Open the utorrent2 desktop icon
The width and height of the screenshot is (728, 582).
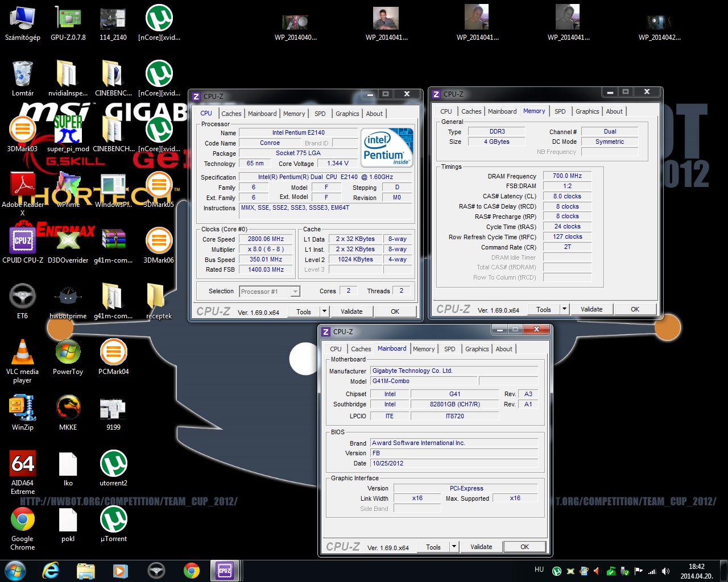(x=113, y=469)
